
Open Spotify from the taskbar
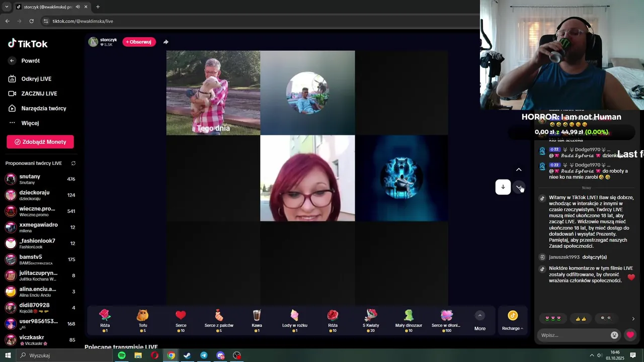tap(122, 355)
